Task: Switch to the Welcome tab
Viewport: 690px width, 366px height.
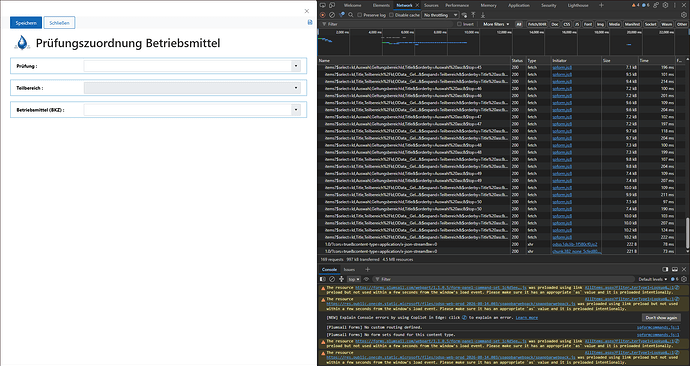Action: [x=352, y=5]
